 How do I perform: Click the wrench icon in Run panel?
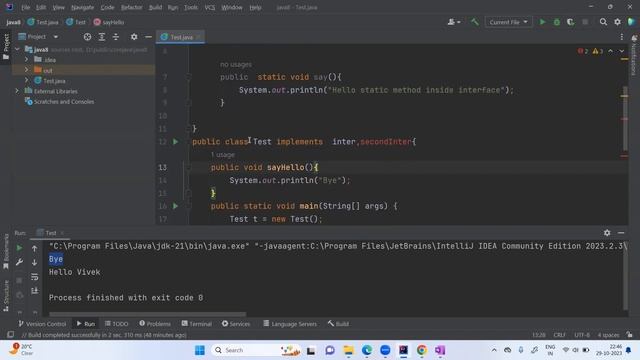[x=19, y=262]
